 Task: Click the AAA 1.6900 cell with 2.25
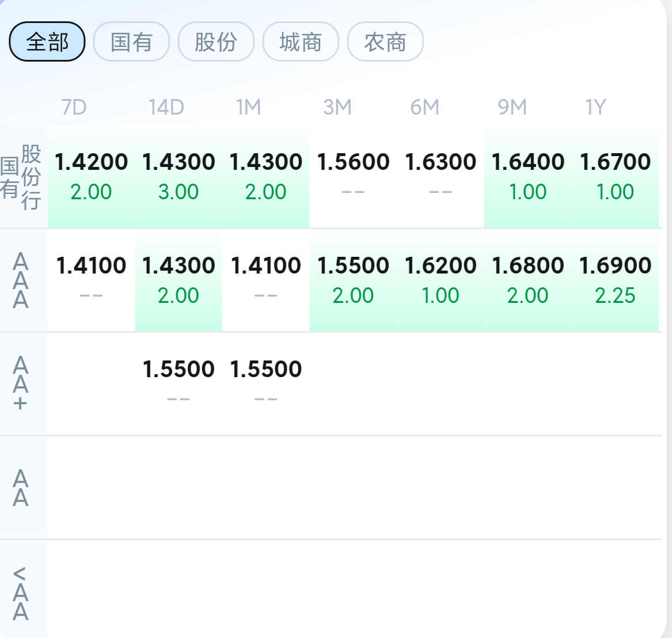pos(615,280)
